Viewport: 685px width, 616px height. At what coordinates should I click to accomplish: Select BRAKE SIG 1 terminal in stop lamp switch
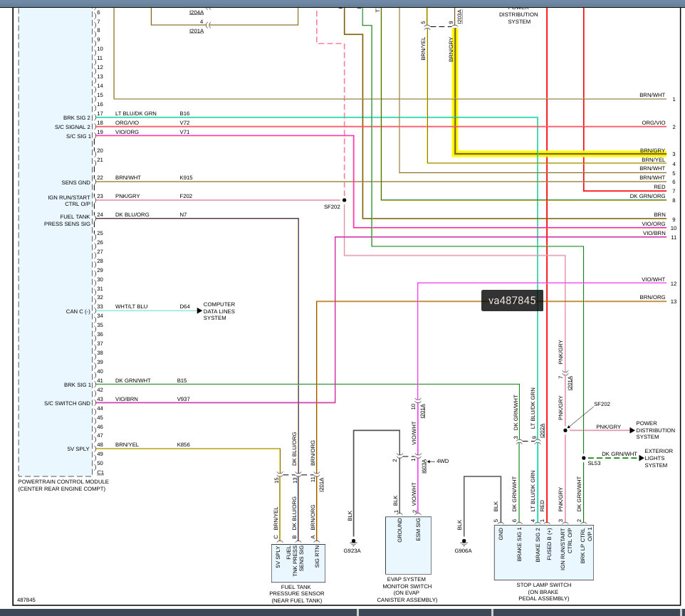click(x=519, y=544)
